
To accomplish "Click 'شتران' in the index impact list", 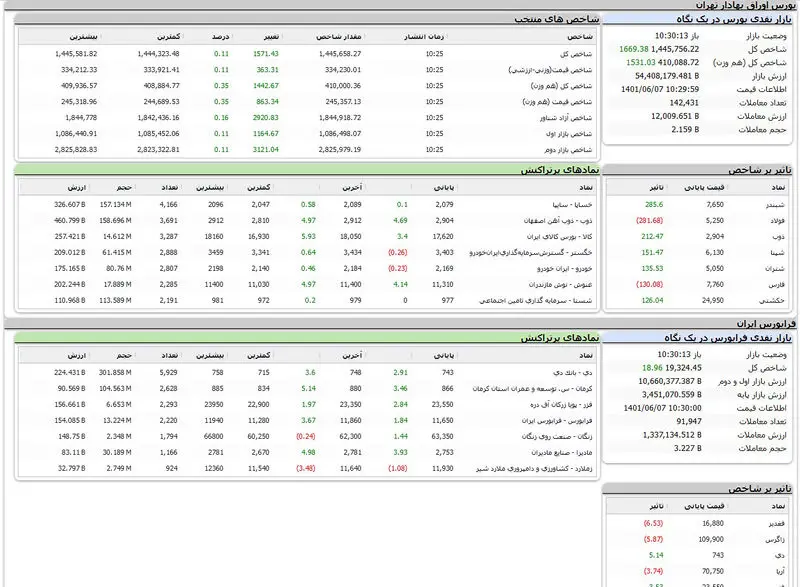I will tap(775, 268).
